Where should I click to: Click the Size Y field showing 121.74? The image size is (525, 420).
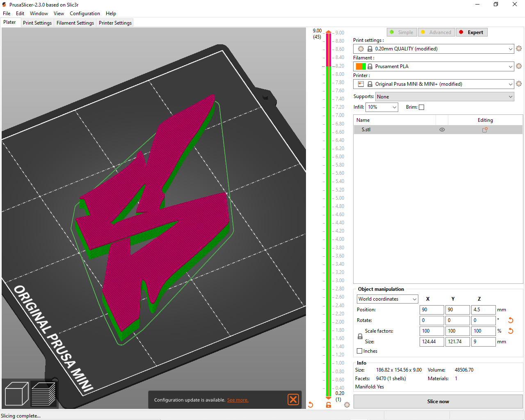[x=457, y=342]
